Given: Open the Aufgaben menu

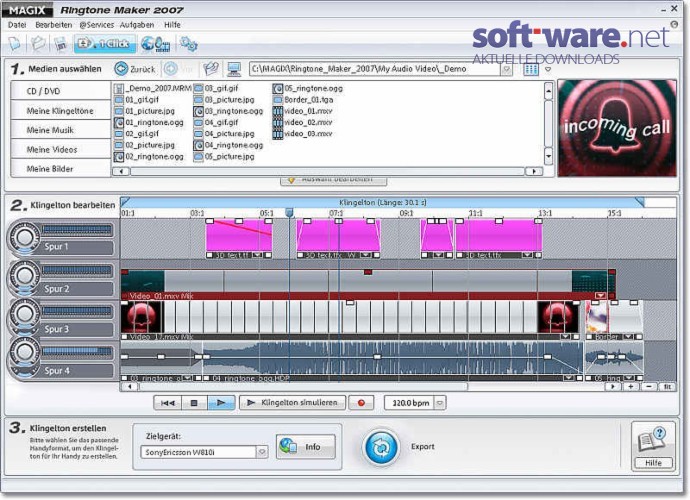Looking at the screenshot, I should point(136,25).
